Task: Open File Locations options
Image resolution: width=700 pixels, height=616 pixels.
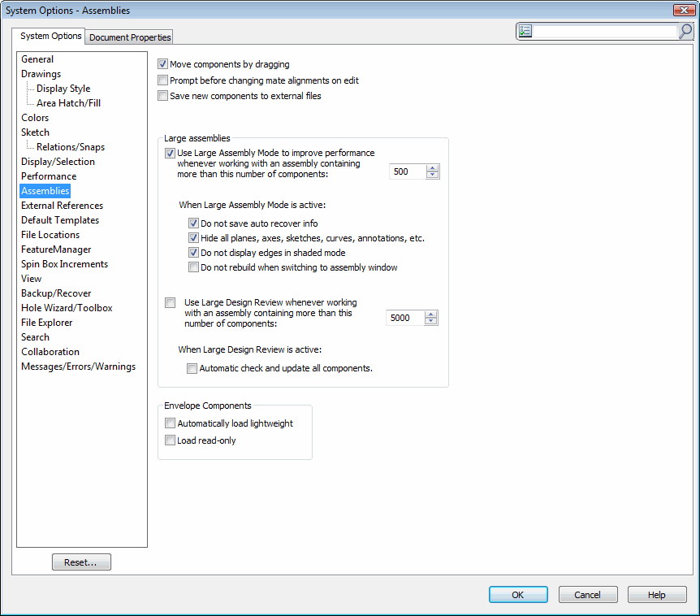Action: tap(50, 235)
